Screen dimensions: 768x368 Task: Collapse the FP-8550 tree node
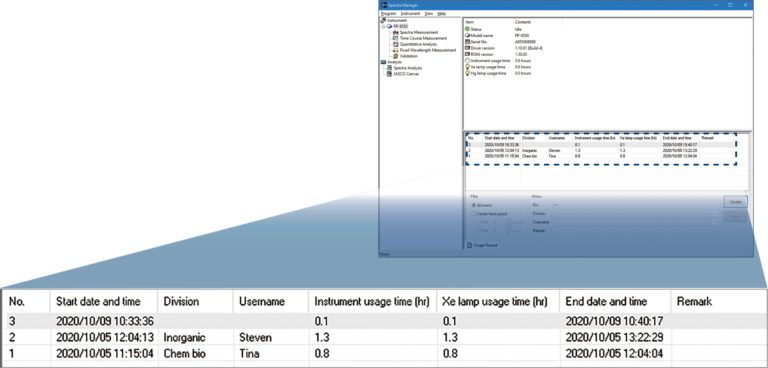click(383, 26)
